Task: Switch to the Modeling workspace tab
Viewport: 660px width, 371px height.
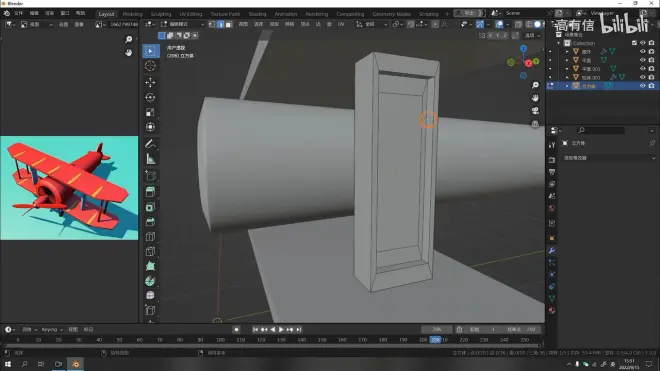Action: (132, 14)
